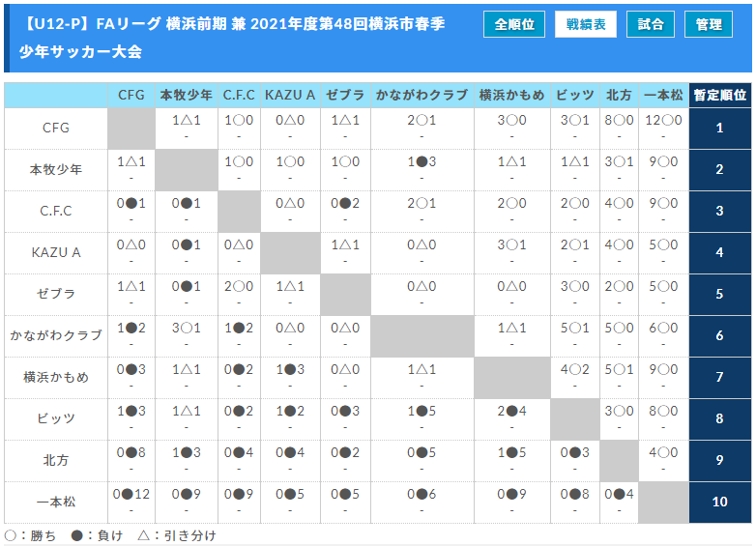The image size is (756, 546).
Task: Open the 管理 tab
Action: 709,24
